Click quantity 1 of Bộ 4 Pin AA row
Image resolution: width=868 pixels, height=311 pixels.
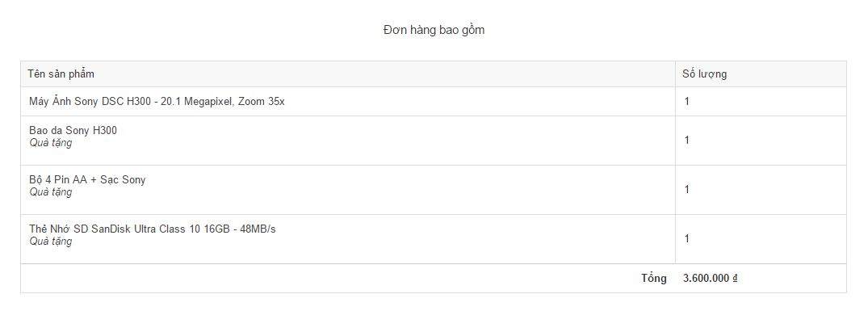[x=687, y=189]
